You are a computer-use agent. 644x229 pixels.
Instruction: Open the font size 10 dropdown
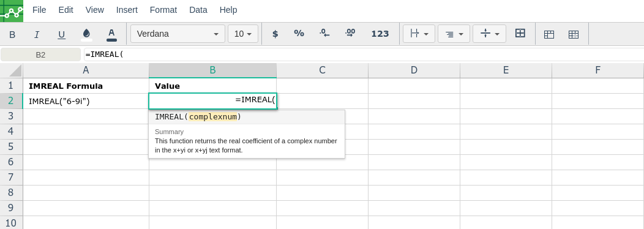coord(243,34)
